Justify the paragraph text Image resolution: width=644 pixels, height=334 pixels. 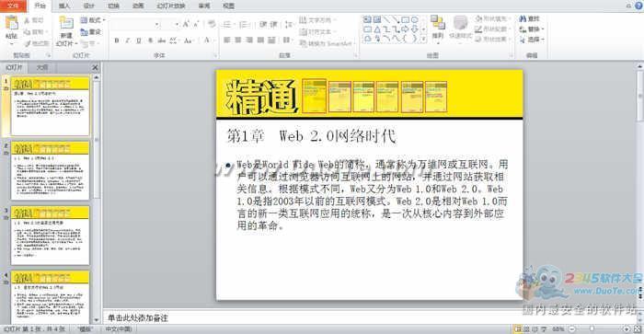click(260, 40)
